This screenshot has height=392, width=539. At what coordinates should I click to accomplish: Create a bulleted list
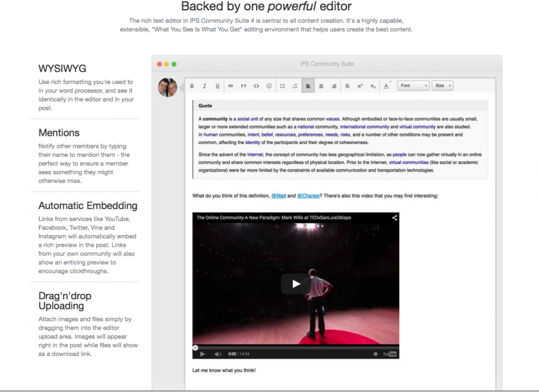click(282, 86)
